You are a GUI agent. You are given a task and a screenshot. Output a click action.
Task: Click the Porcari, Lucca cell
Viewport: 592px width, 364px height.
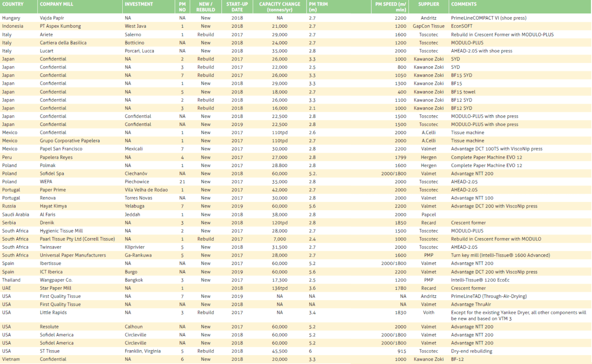pyautogui.click(x=139, y=51)
